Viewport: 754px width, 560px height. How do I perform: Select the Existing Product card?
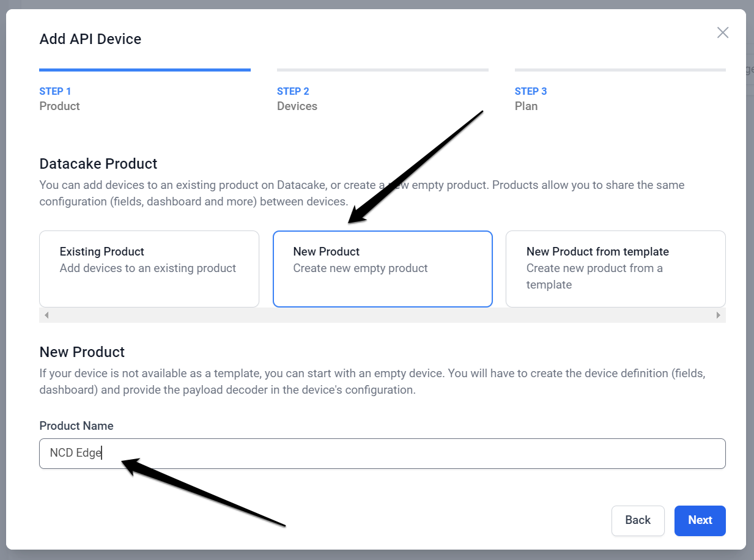point(149,269)
